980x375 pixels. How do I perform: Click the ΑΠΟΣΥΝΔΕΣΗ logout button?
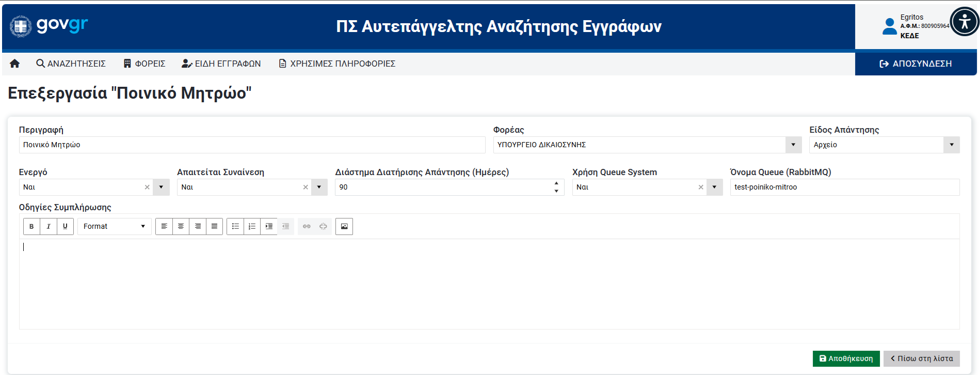click(915, 64)
